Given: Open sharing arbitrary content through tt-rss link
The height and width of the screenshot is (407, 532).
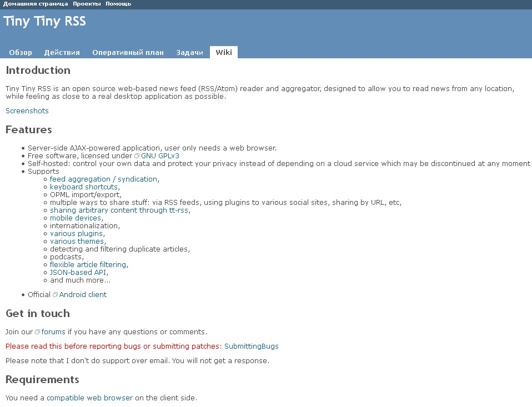Looking at the screenshot, I should pos(119,210).
